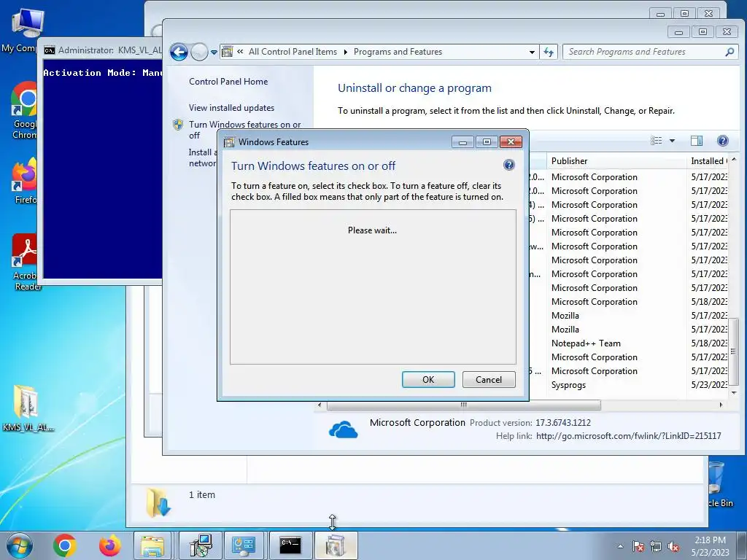747x560 pixels.
Task: Click the downloads folder icon in Explorer details pane
Action: [158, 502]
